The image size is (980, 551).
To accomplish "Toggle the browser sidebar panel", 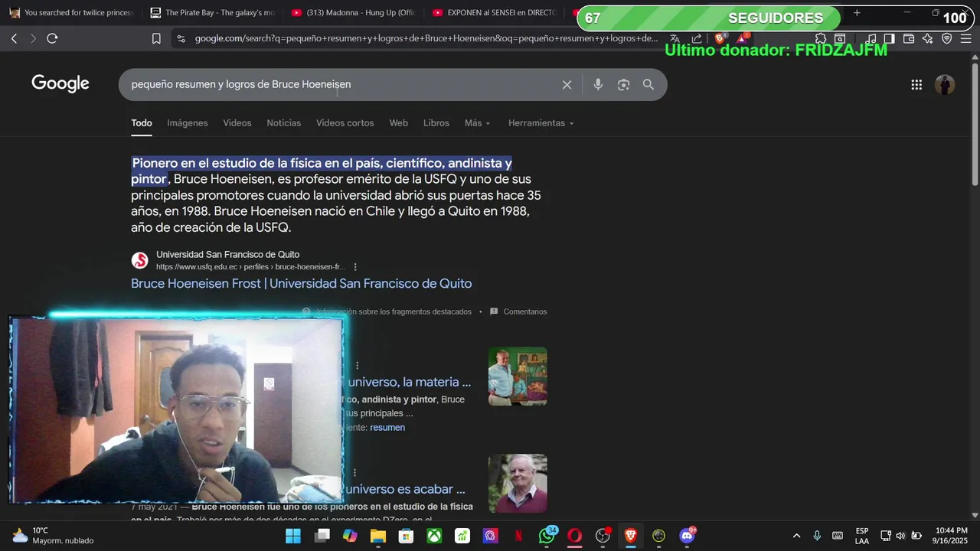I will pyautogui.click(x=889, y=38).
